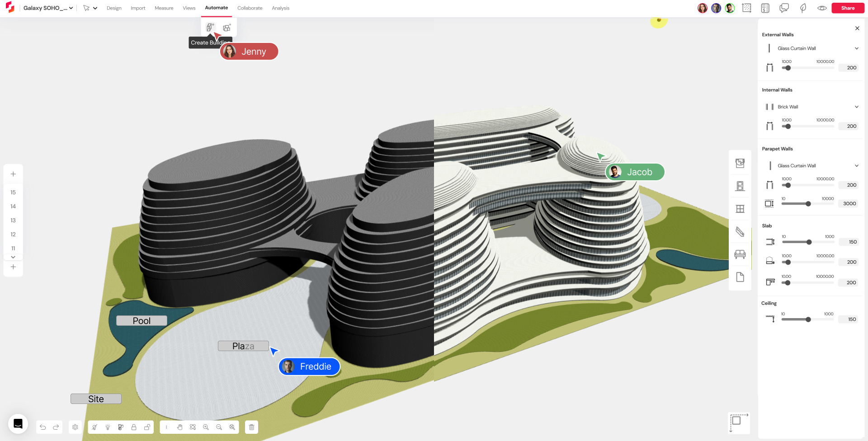This screenshot has height=441, width=868.
Task: Click the group objects icon in the bottom toolbar
Action: click(x=121, y=427)
